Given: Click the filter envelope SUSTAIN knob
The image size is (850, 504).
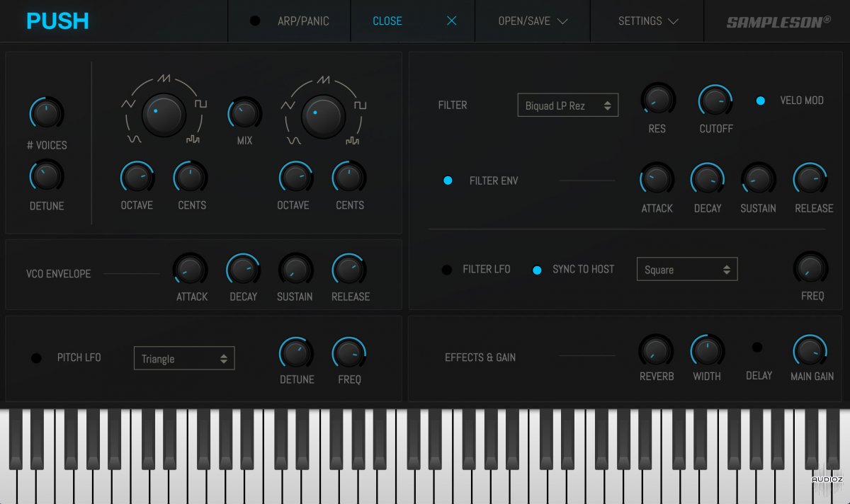Looking at the screenshot, I should (759, 180).
